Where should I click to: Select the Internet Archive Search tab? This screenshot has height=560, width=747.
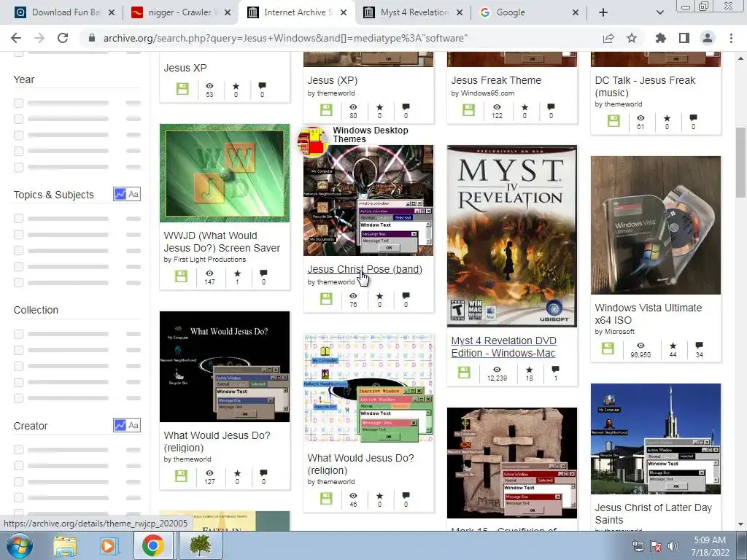[297, 12]
